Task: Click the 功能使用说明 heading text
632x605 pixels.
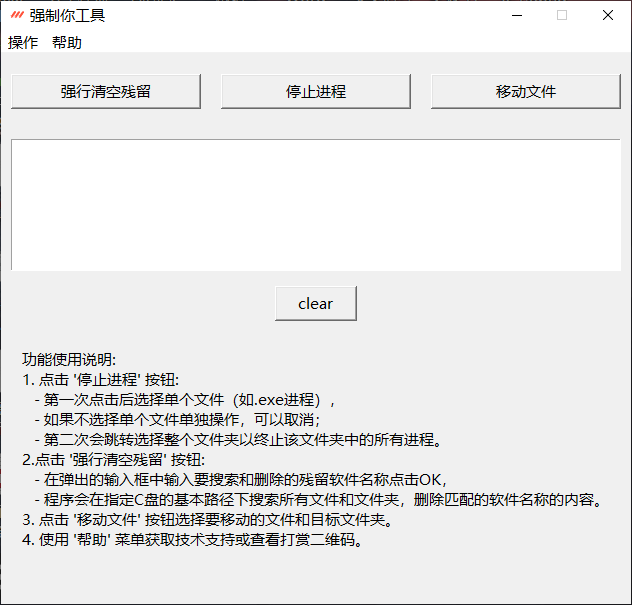Action: (x=69, y=360)
